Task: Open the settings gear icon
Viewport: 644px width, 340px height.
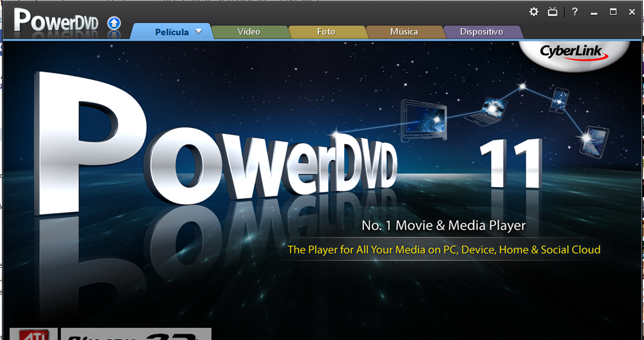Action: pos(534,12)
